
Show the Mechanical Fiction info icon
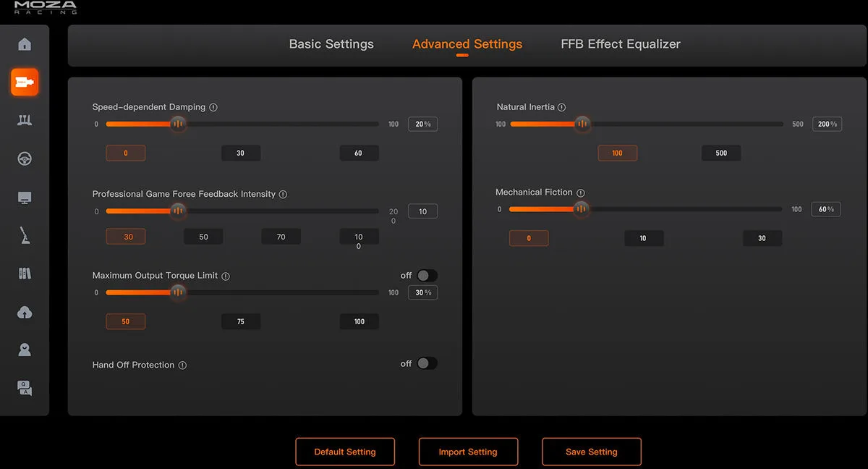click(581, 193)
